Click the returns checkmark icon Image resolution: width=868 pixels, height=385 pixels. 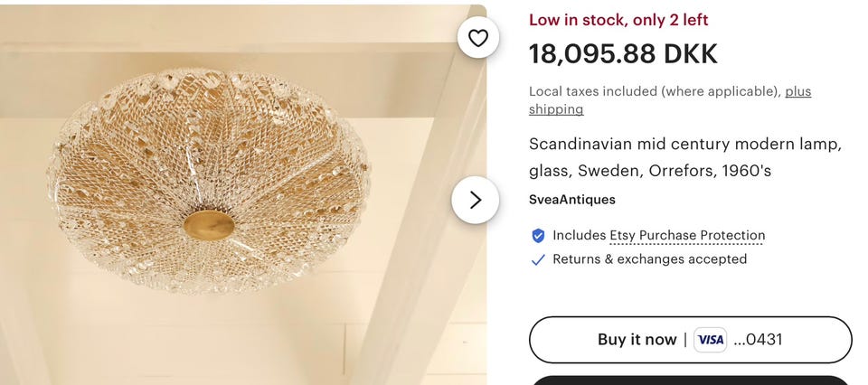pyautogui.click(x=538, y=259)
